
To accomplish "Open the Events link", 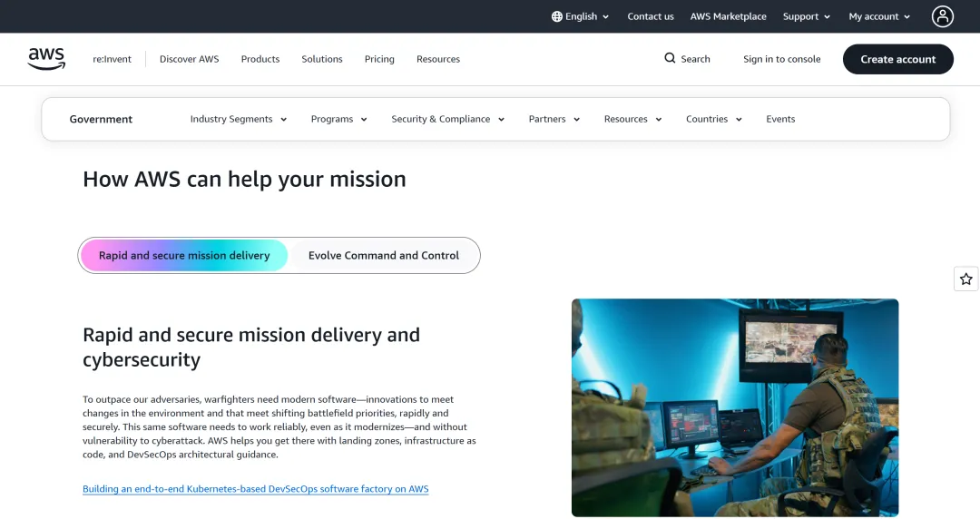I will point(780,119).
